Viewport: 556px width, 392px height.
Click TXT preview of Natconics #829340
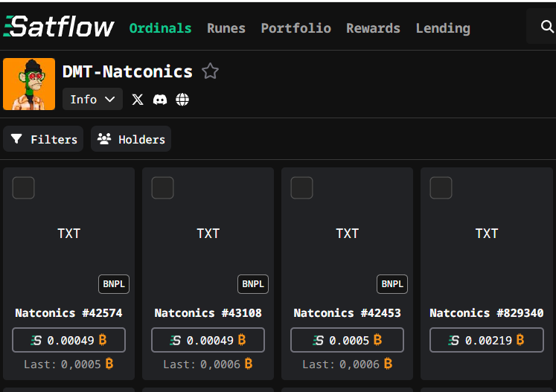click(x=487, y=234)
